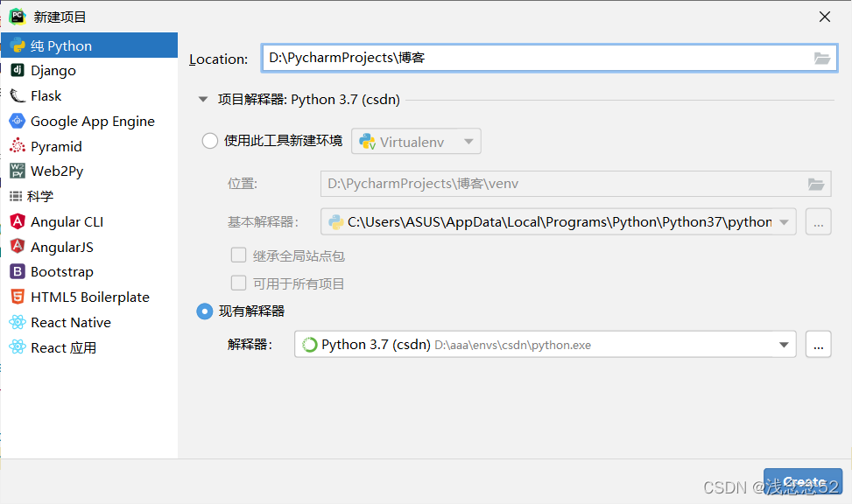Click the Angular CLI icon

(x=18, y=221)
